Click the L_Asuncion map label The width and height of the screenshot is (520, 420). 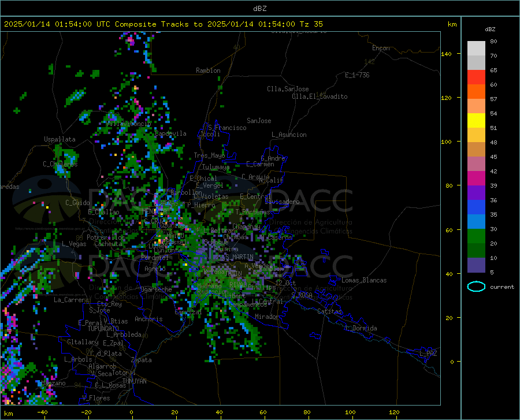click(x=289, y=135)
